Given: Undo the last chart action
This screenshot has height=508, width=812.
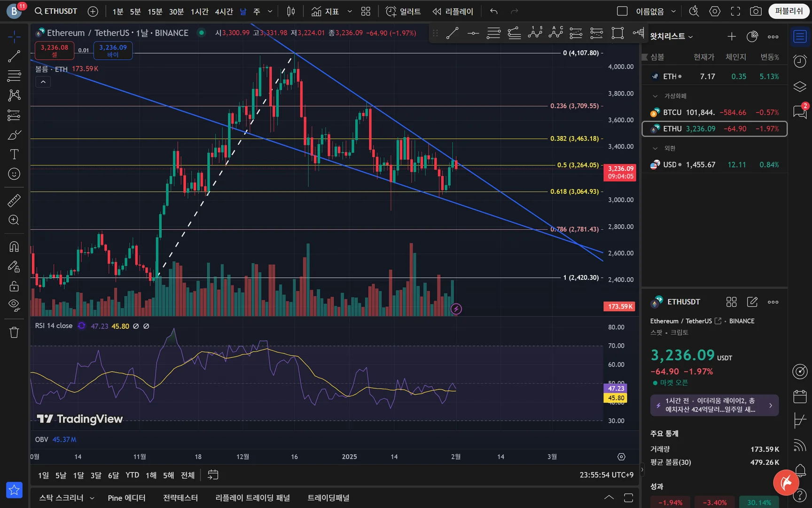Looking at the screenshot, I should tap(493, 11).
